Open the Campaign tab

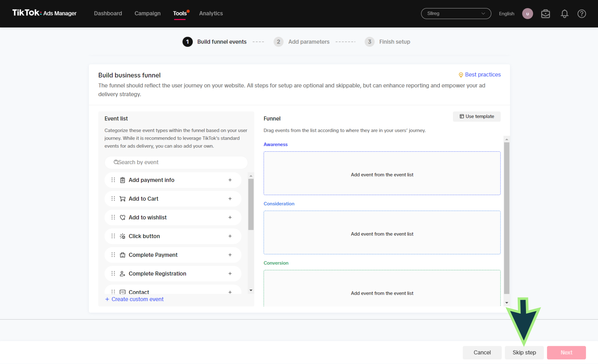click(147, 13)
